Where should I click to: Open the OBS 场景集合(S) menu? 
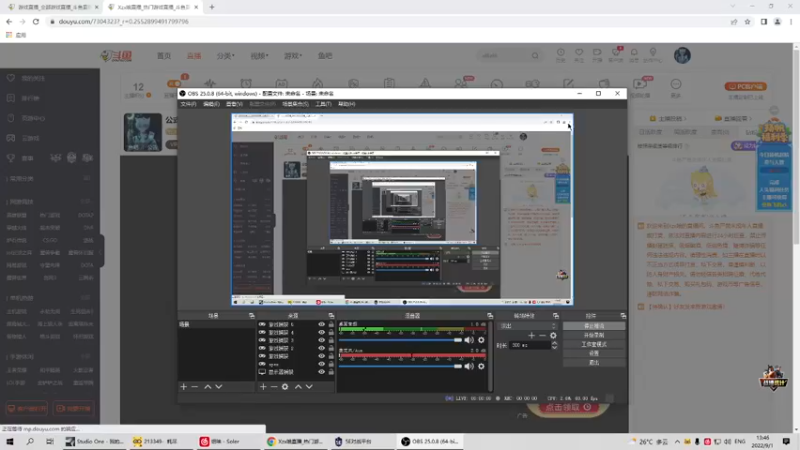(295, 104)
